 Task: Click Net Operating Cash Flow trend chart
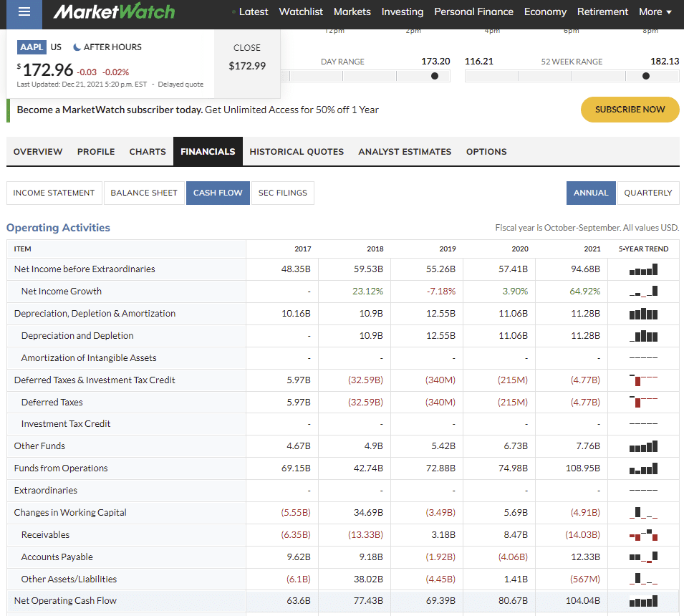[642, 601]
